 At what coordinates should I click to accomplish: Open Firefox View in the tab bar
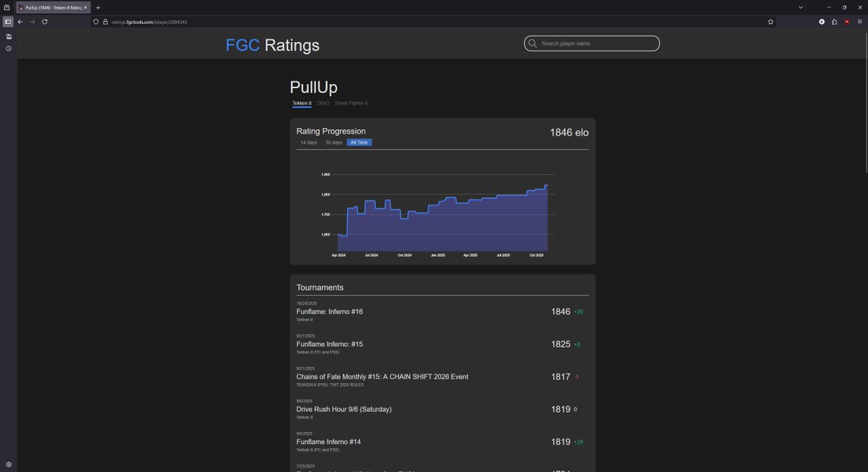[x=7, y=7]
